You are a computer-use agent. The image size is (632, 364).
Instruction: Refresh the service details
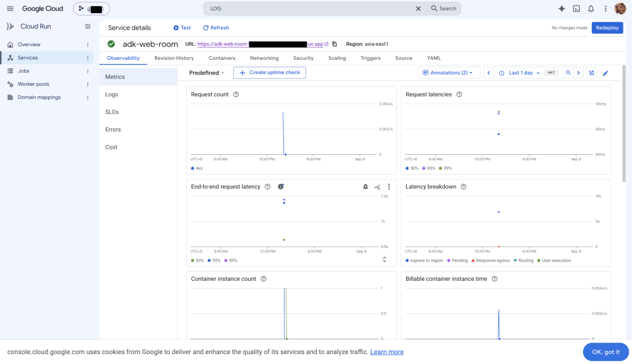point(216,28)
